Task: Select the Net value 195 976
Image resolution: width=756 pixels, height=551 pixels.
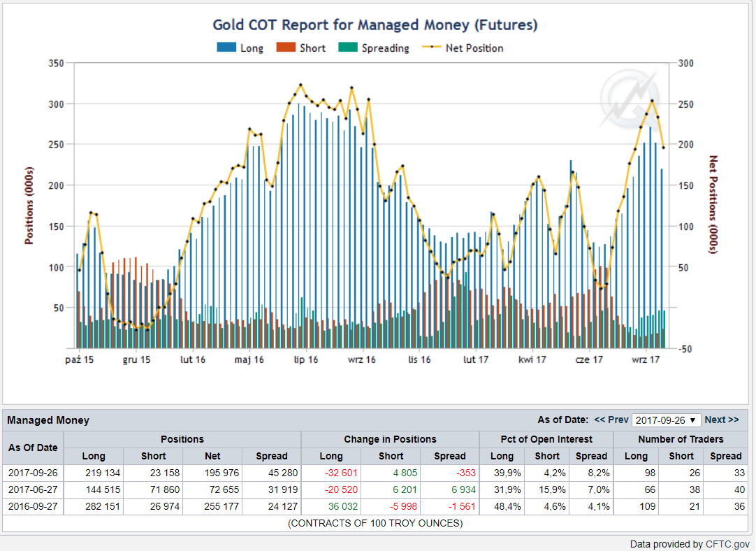Action: pos(221,473)
